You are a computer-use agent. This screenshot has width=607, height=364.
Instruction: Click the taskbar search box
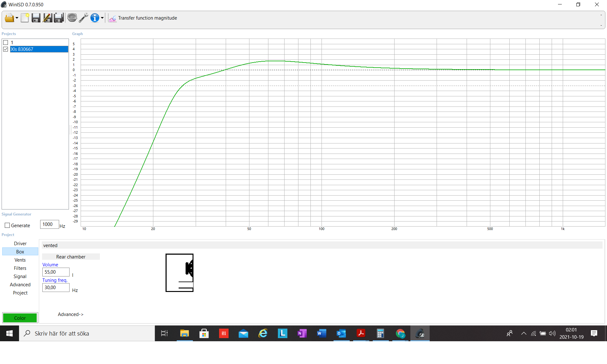click(x=87, y=333)
